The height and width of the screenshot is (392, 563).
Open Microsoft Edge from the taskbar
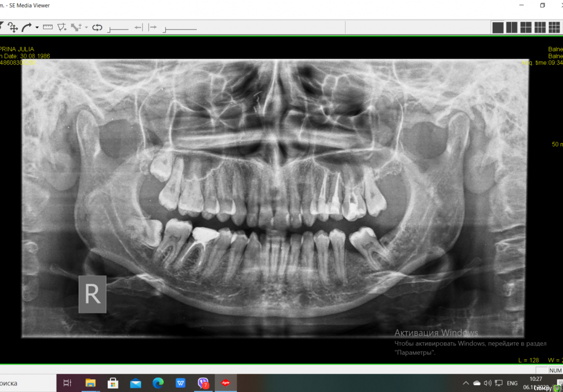pyautogui.click(x=158, y=383)
